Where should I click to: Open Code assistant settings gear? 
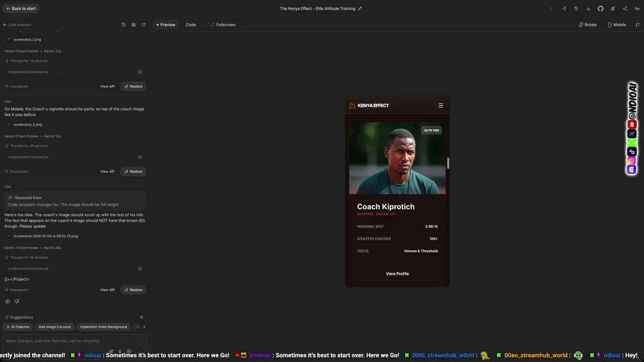[x=133, y=25]
